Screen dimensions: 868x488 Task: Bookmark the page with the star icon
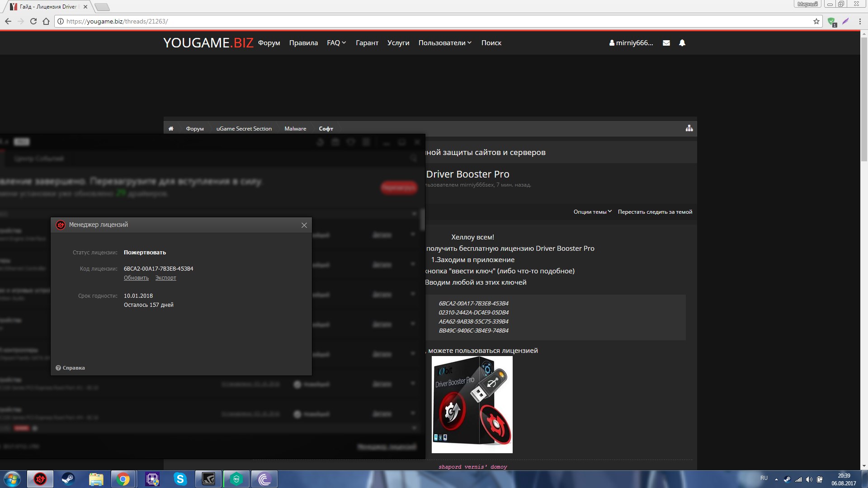point(816,21)
